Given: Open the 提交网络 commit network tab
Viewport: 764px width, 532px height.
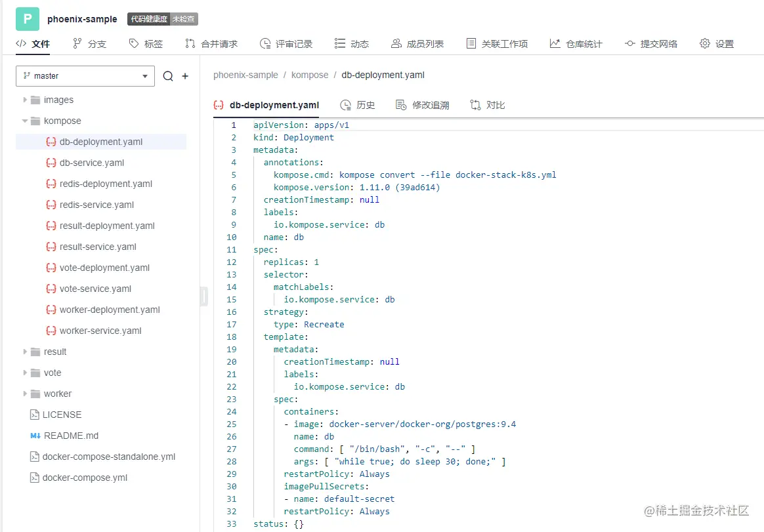Looking at the screenshot, I should click(651, 44).
